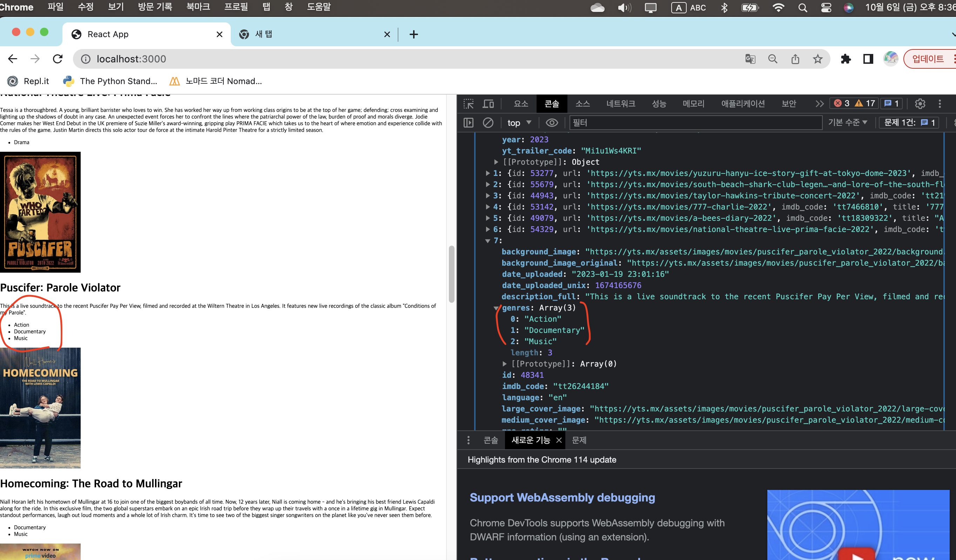The height and width of the screenshot is (560, 956).
Task: Click the page reload icon
Action: point(58,59)
